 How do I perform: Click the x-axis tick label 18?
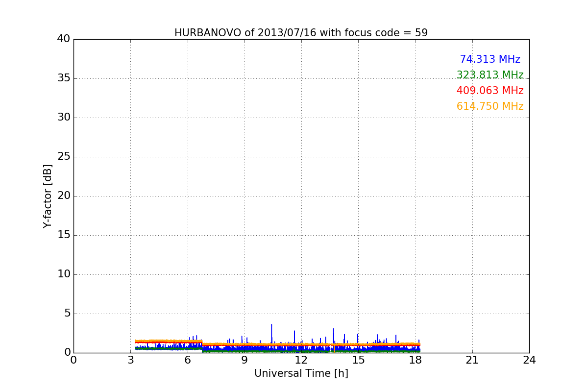point(415,360)
